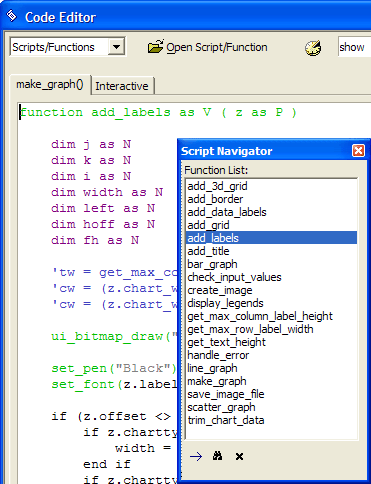Select get_text_height in Function List
This screenshot has height=484, width=371.
coord(271,342)
